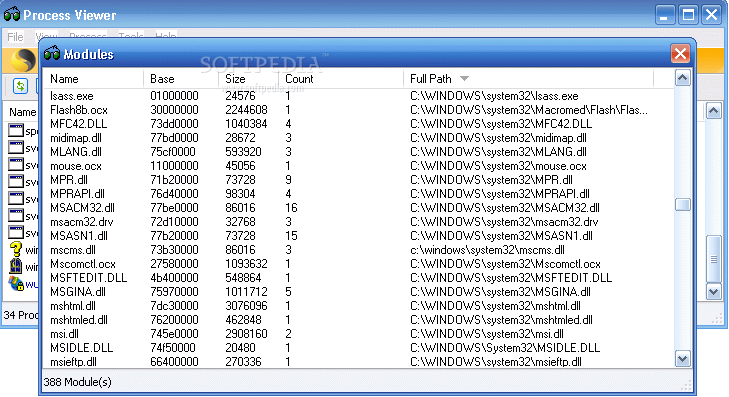Click size value 2244608
This screenshot has width=729, height=397.
click(246, 110)
